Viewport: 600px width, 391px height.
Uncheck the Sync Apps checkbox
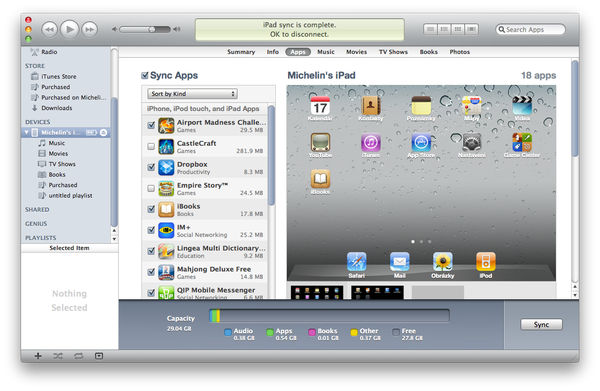145,75
